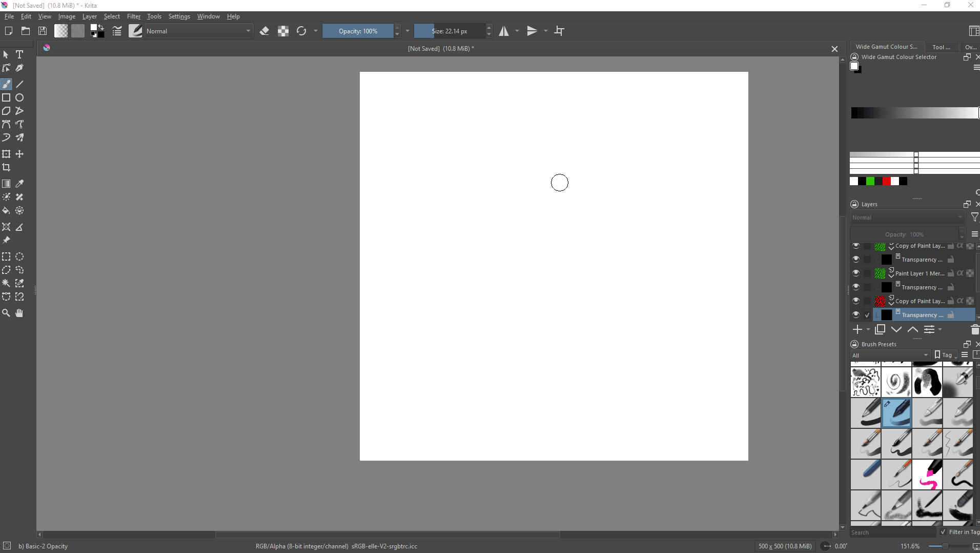Viewport: 980px width, 553px height.
Task: Open the Layer menu
Action: [x=90, y=16]
